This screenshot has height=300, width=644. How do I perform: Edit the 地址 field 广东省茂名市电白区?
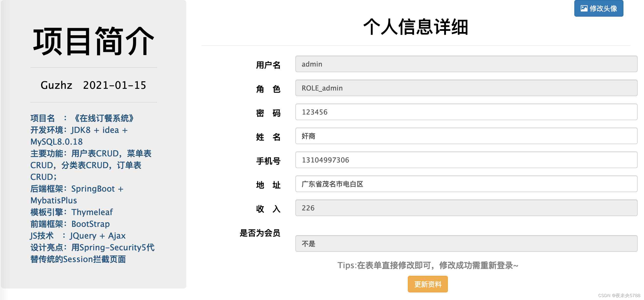[x=466, y=184]
